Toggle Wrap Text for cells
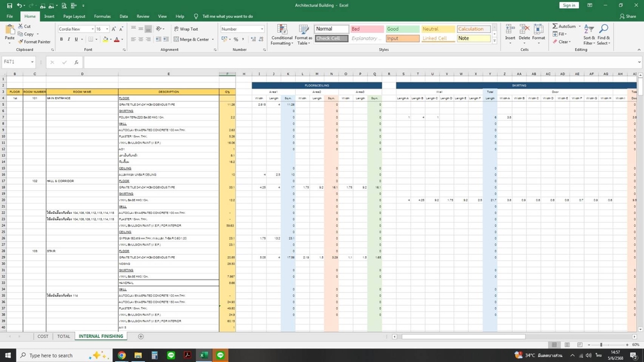Screen dimensions: 644x362 (185, 29)
